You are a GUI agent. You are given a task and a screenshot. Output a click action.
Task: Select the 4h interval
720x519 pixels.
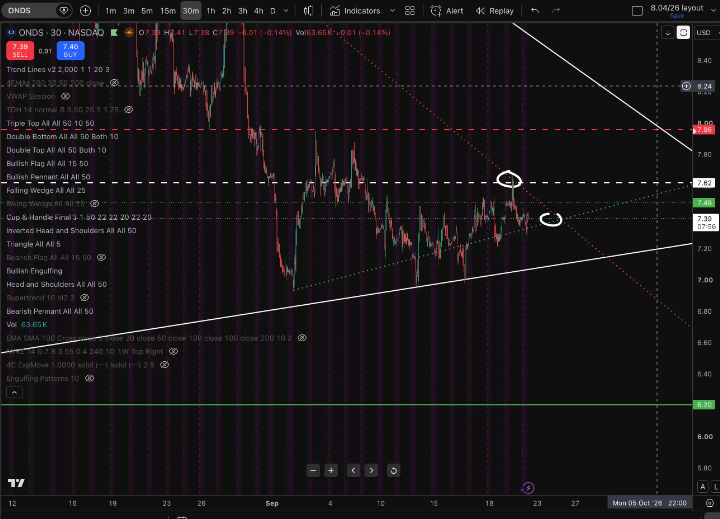click(259, 11)
